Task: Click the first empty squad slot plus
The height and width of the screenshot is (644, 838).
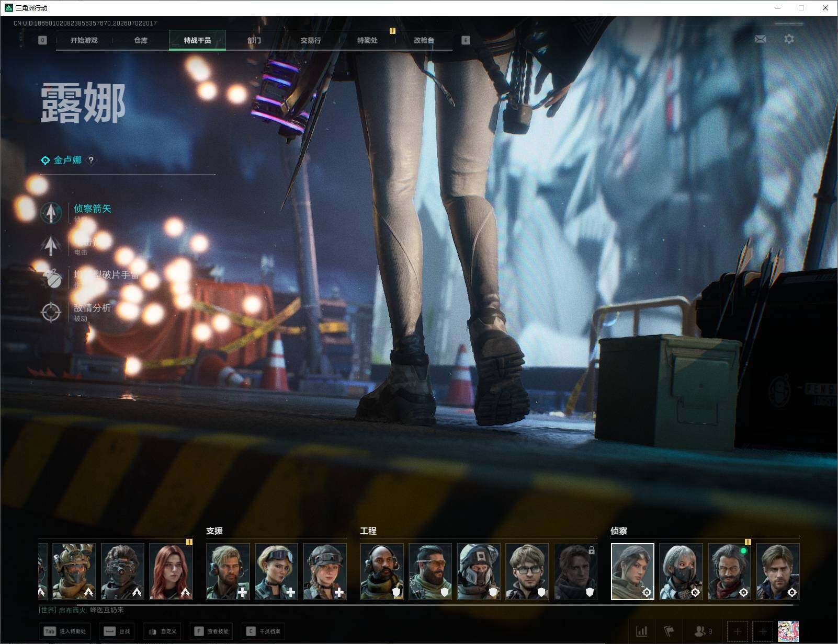Action: [738, 631]
